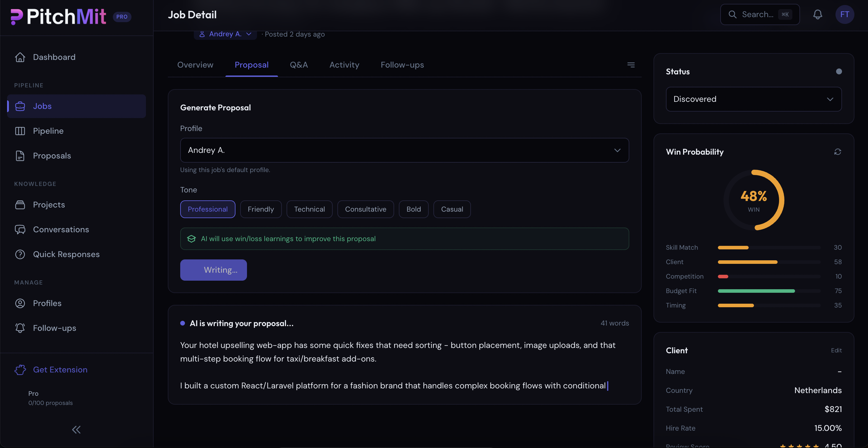This screenshot has height=448, width=868.
Task: Click the FT user avatar
Action: (844, 14)
